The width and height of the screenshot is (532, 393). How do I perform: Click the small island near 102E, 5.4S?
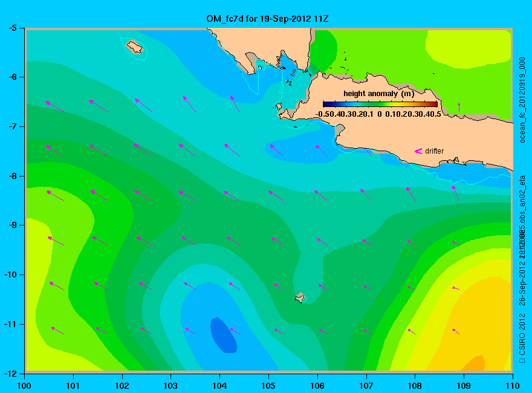[x=135, y=47]
